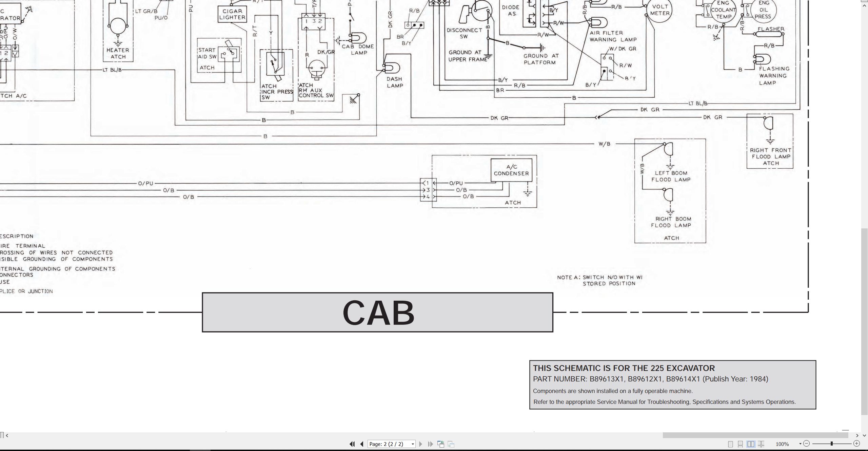
Task: Click the scroll left arrow
Action: point(7,435)
